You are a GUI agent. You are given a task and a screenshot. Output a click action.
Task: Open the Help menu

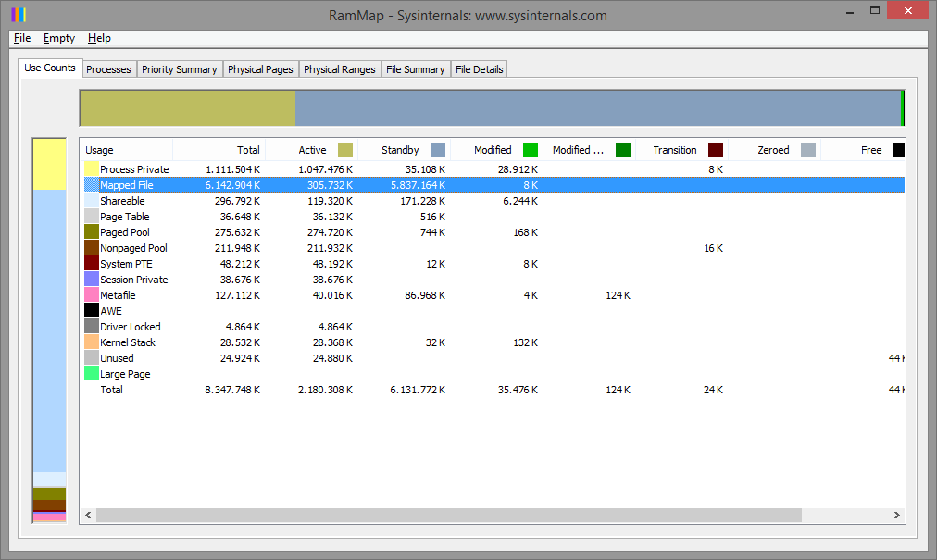point(99,38)
